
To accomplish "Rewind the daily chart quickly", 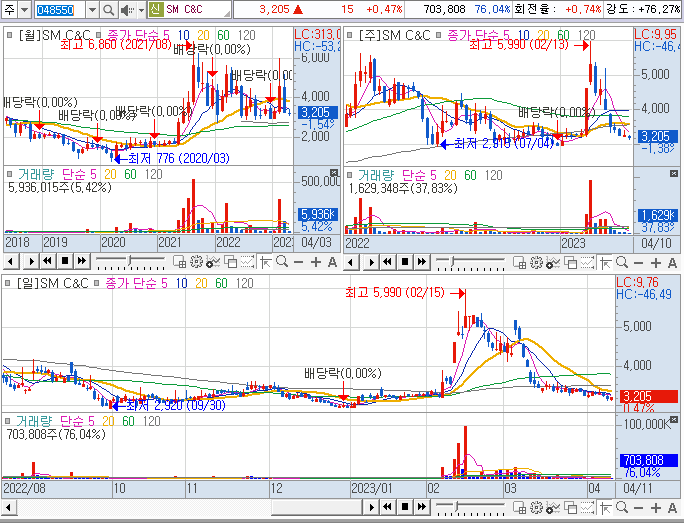I will [x=388, y=507].
